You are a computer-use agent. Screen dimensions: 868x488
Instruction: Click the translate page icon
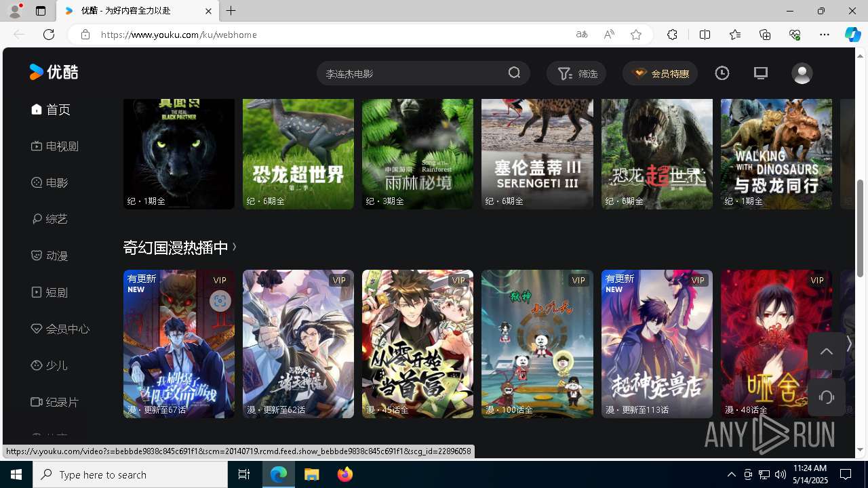[x=582, y=35]
